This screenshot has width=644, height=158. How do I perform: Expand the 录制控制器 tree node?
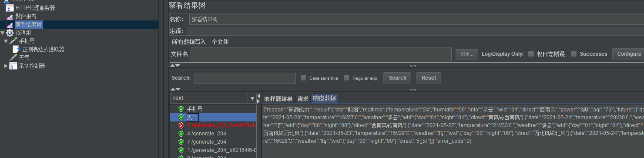6,66
